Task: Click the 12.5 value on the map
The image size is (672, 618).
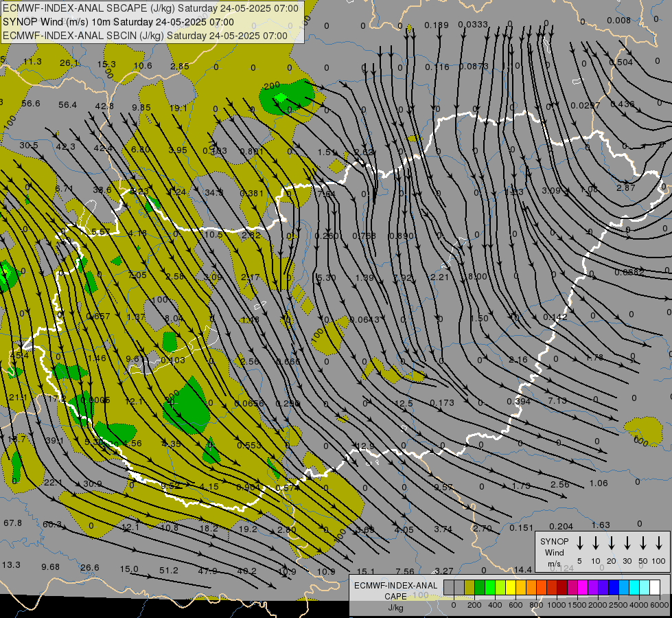Action: 404,403
